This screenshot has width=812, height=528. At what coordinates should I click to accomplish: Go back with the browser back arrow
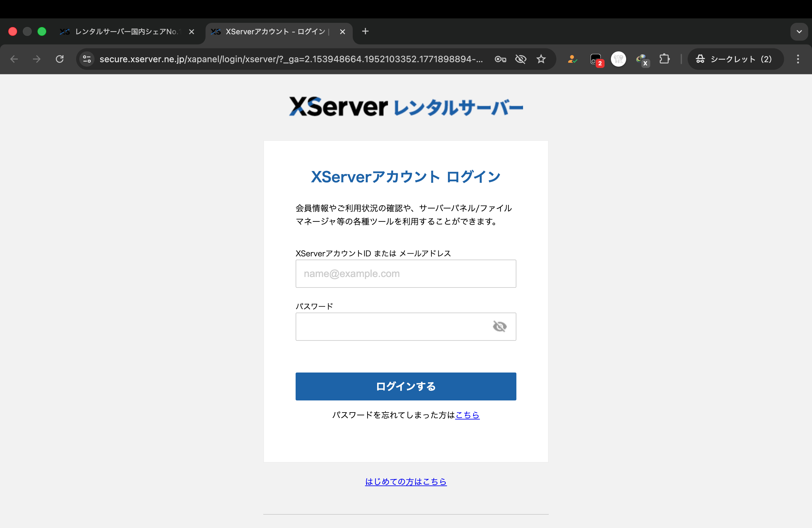click(14, 59)
